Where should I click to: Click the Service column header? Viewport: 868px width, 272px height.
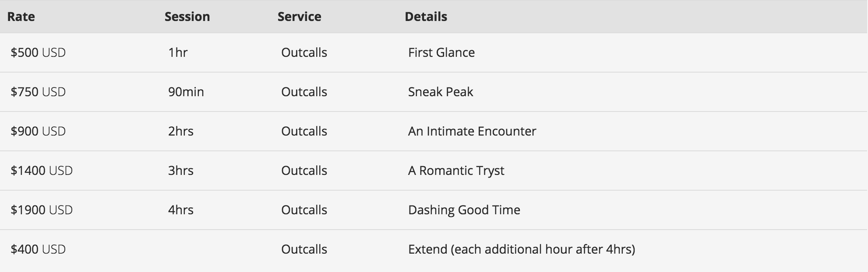click(x=299, y=17)
